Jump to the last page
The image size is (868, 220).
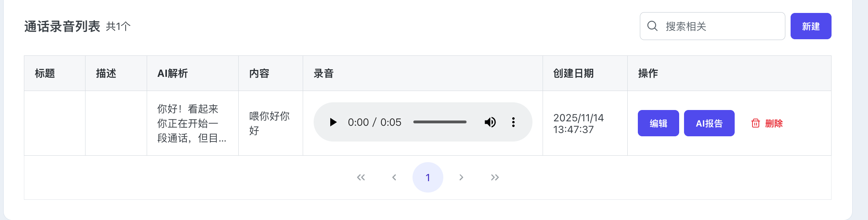pyautogui.click(x=495, y=178)
